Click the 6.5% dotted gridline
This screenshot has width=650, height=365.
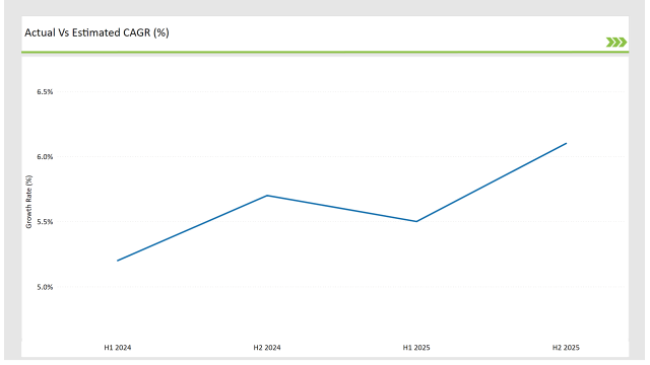click(340, 92)
